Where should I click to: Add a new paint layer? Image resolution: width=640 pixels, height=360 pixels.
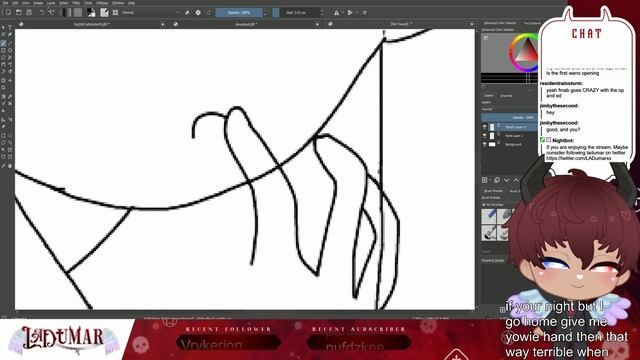click(x=485, y=180)
